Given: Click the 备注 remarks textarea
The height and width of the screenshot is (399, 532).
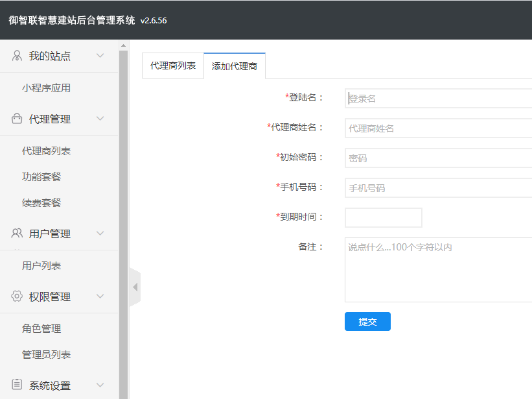Looking at the screenshot, I should (x=438, y=270).
